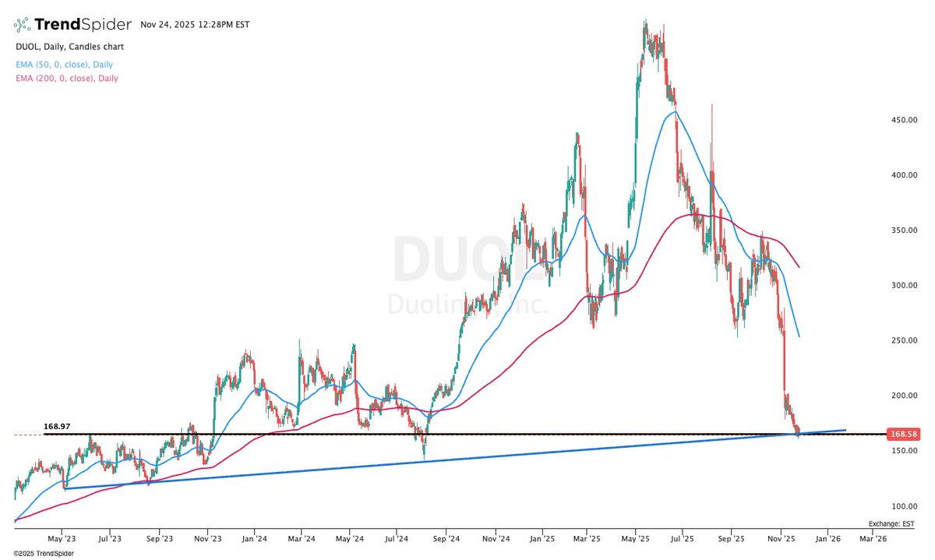The height and width of the screenshot is (560, 935).
Task: Click the Exchange: EST label
Action: click(892, 524)
